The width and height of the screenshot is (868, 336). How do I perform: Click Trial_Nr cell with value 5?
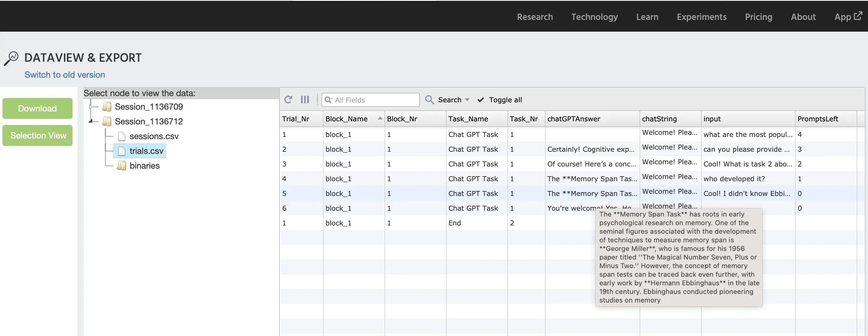(301, 193)
